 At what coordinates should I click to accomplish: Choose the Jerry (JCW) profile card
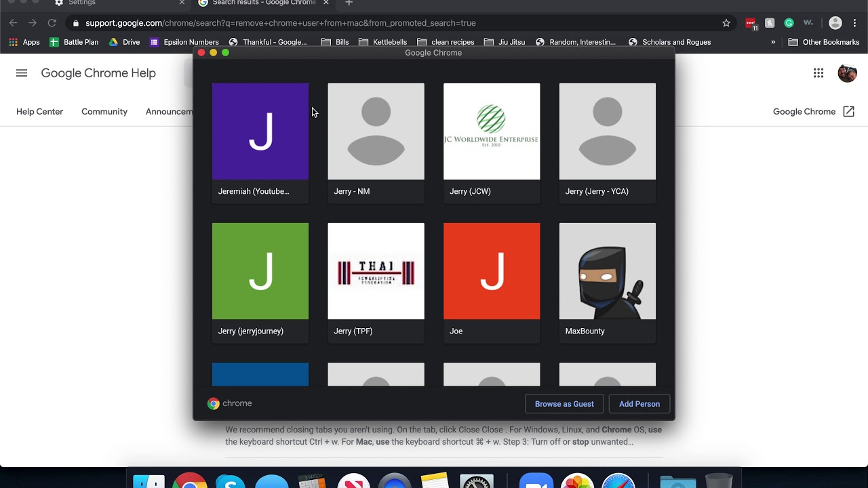tap(492, 143)
